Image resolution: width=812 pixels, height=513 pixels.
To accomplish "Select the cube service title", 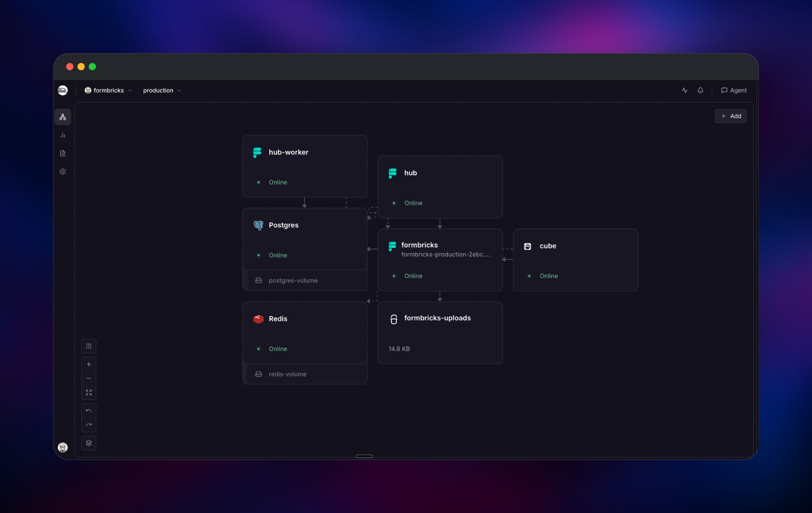I will (x=548, y=246).
